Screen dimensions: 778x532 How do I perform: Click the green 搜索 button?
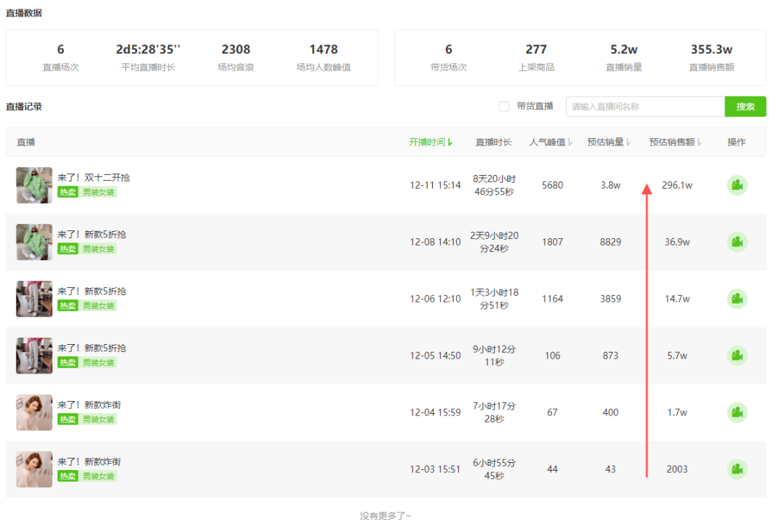coord(745,107)
